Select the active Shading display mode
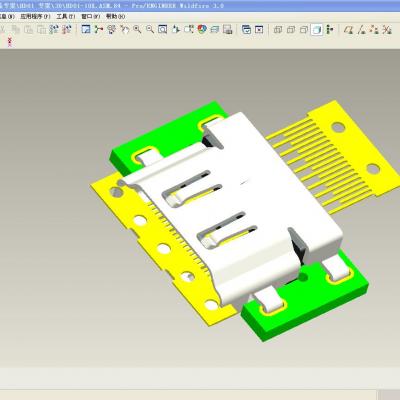 (x=317, y=30)
